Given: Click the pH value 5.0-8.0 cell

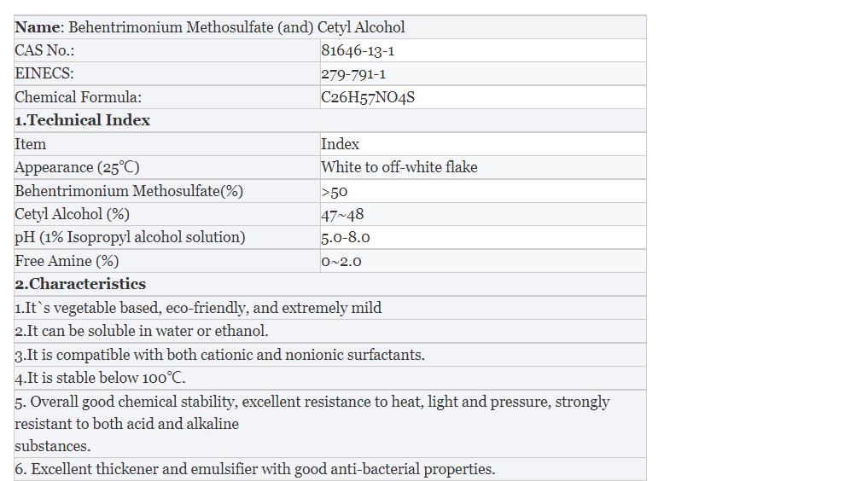Looking at the screenshot, I should pos(346,237).
